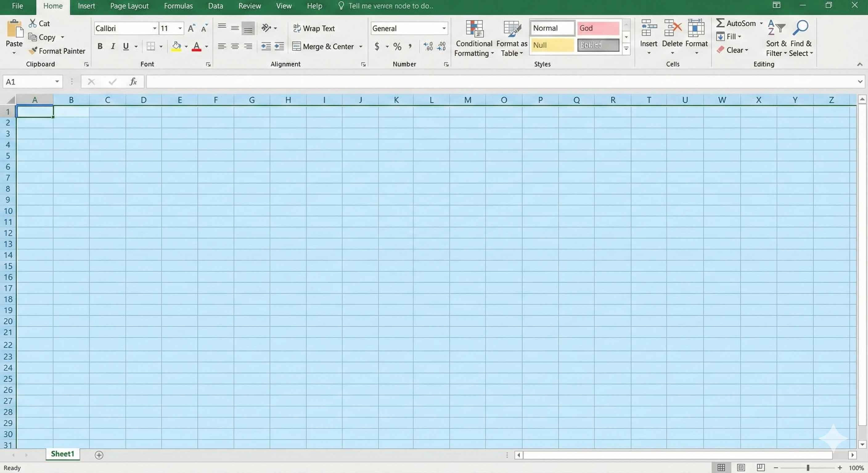Toggle Wrap Text on
Screen dimensions: 868x473
pyautogui.click(x=314, y=28)
